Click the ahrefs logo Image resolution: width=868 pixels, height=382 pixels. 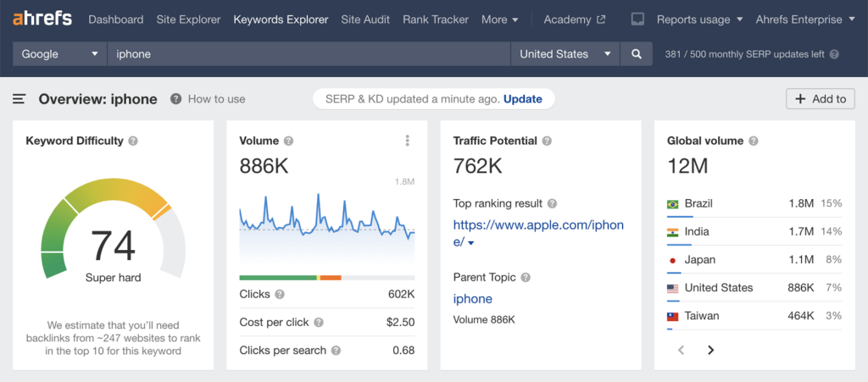tap(42, 19)
